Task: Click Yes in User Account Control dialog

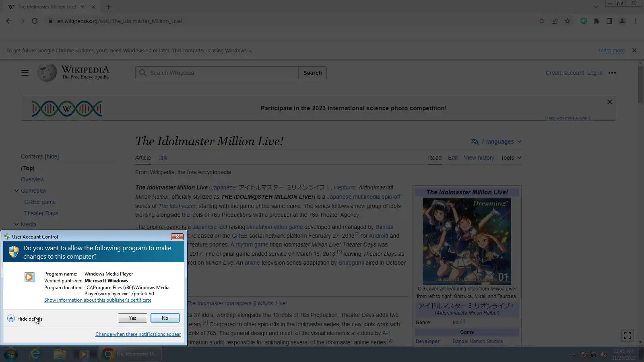Action: [132, 318]
